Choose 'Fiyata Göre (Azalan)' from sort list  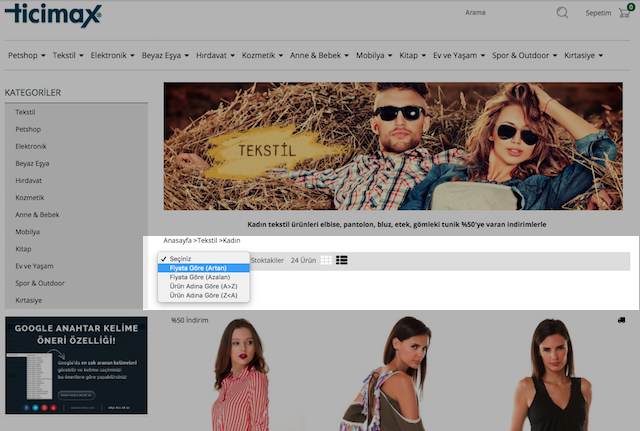[199, 277]
